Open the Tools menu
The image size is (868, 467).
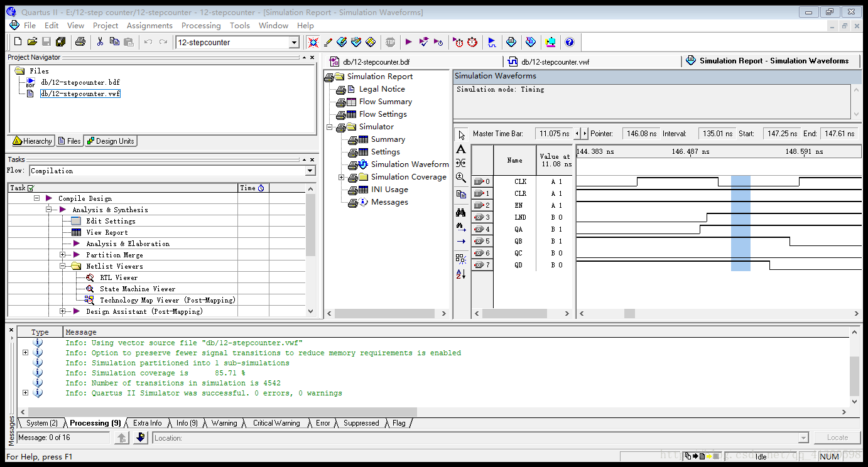(x=240, y=26)
